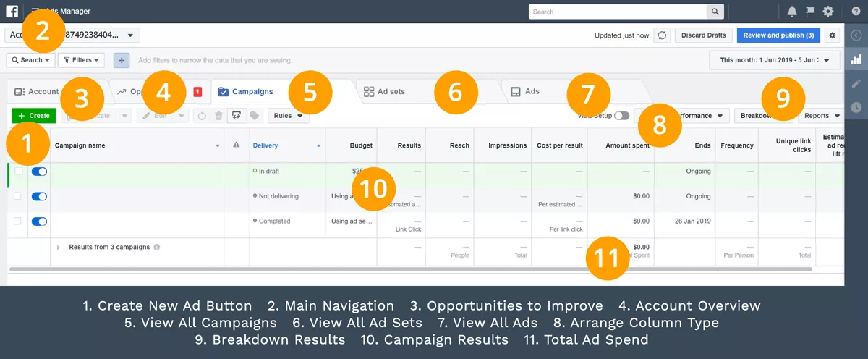Image resolution: width=868 pixels, height=359 pixels.
Task: Click the green Create button
Action: pyautogui.click(x=33, y=116)
